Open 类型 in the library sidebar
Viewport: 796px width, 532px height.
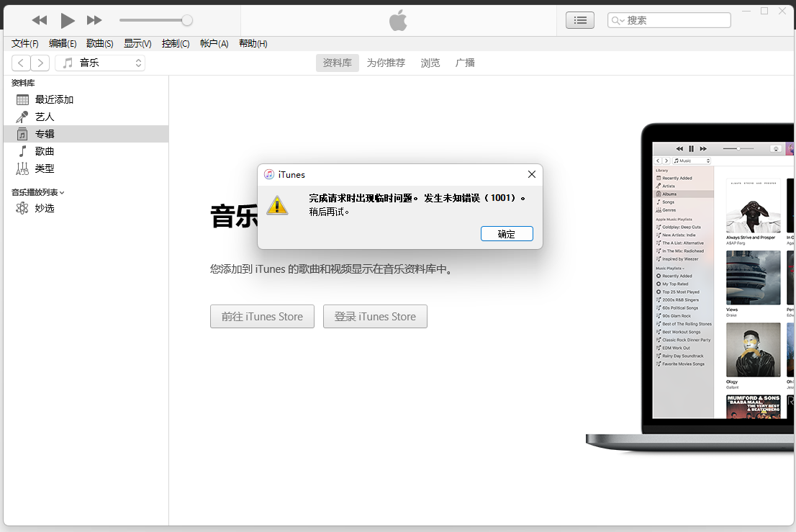pyautogui.click(x=44, y=168)
